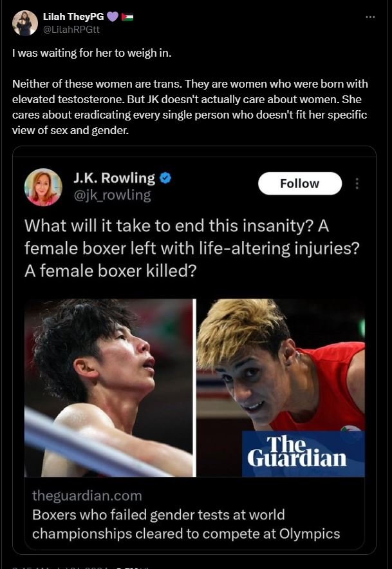
Task: Click the quoted tweet text about ending this insanity
Action: click(x=192, y=249)
